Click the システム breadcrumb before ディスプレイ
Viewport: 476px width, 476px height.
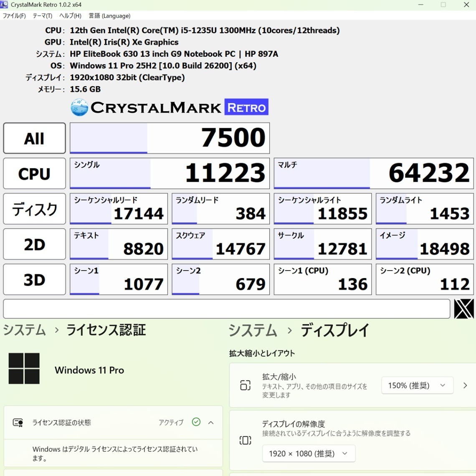(x=253, y=330)
